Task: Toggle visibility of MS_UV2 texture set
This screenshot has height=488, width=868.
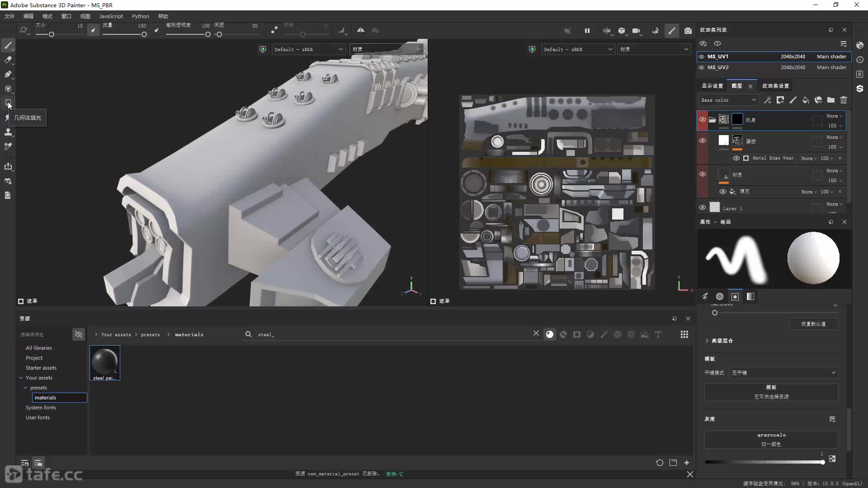Action: pyautogui.click(x=702, y=67)
